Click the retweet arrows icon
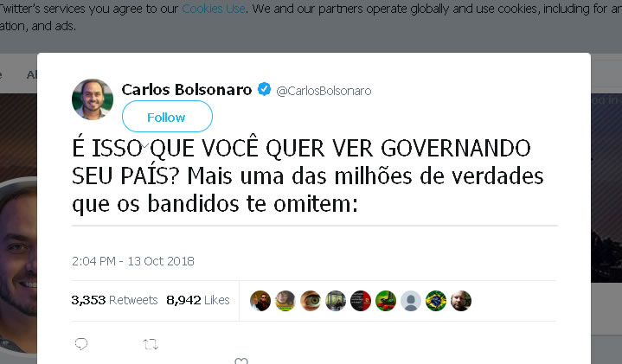The width and height of the screenshot is (622, 364). (x=151, y=344)
